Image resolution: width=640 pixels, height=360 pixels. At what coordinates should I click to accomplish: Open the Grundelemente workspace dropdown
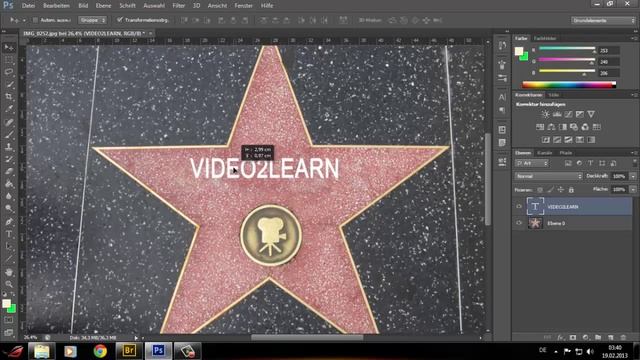point(603,20)
